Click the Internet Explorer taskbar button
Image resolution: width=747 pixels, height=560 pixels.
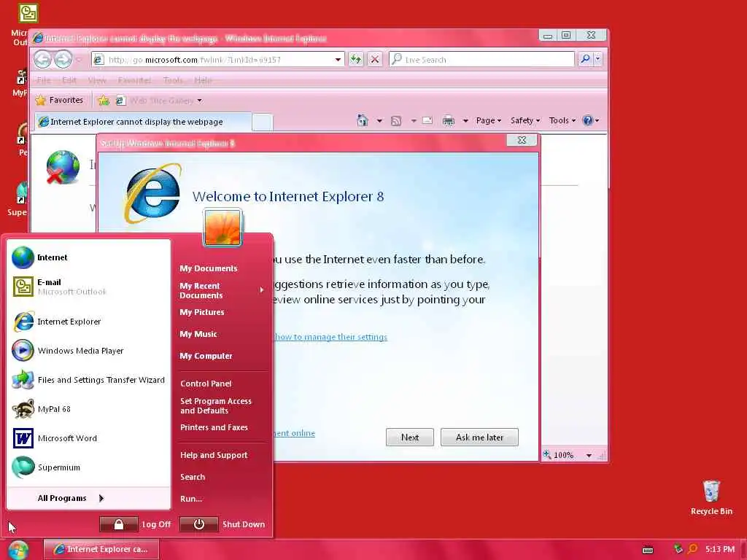101,550
